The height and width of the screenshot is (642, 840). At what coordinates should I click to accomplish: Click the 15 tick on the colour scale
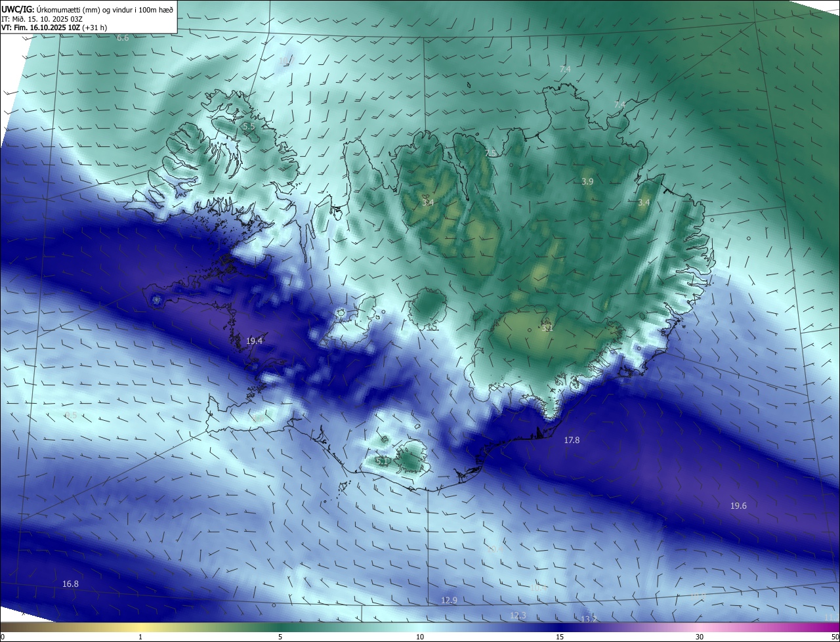(560, 637)
